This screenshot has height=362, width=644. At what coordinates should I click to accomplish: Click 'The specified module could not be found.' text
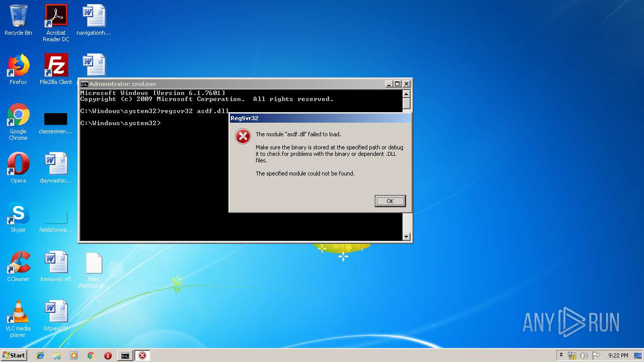(305, 173)
